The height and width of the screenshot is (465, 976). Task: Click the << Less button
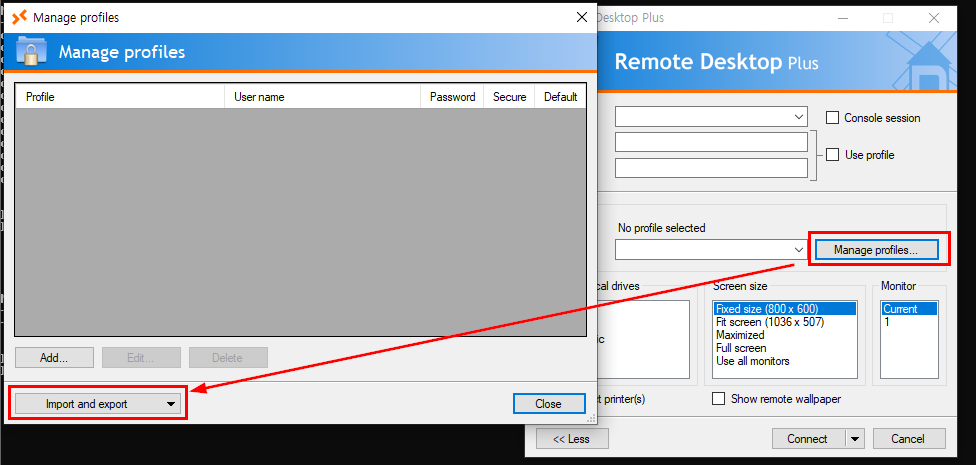coord(572,439)
